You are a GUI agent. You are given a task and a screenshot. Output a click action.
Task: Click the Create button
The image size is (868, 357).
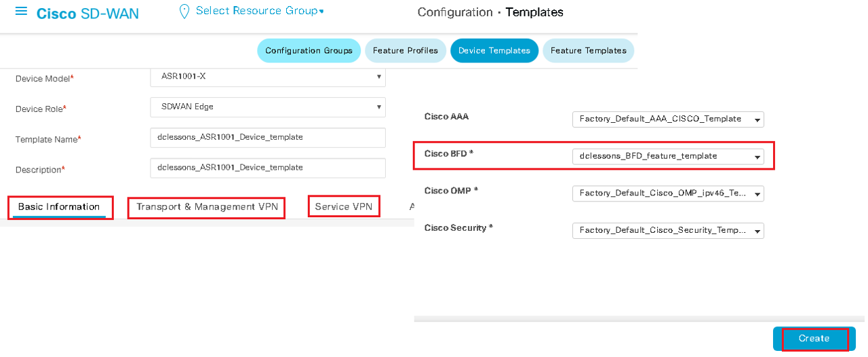point(814,339)
